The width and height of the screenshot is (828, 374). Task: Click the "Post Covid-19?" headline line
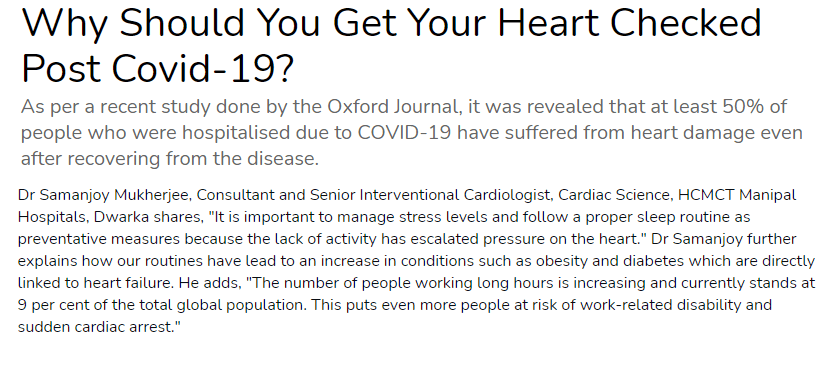pyautogui.click(x=157, y=70)
